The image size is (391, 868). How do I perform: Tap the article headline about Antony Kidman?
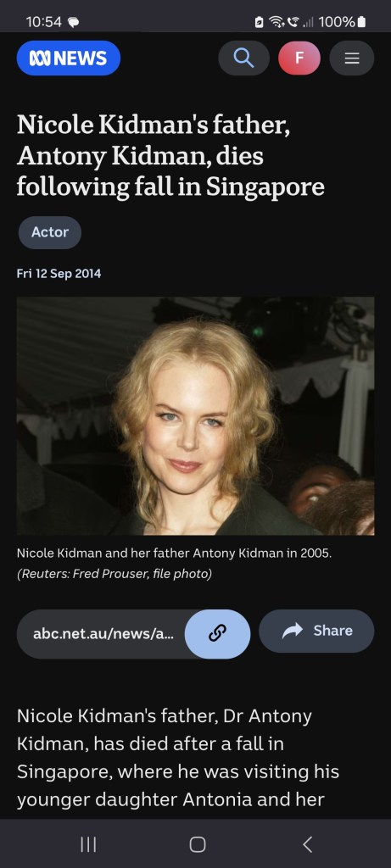[170, 156]
